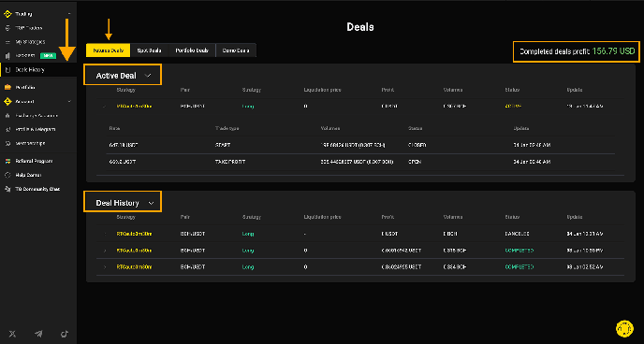
Task: Open My Strategies via its sidebar icon
Action: tap(7, 42)
